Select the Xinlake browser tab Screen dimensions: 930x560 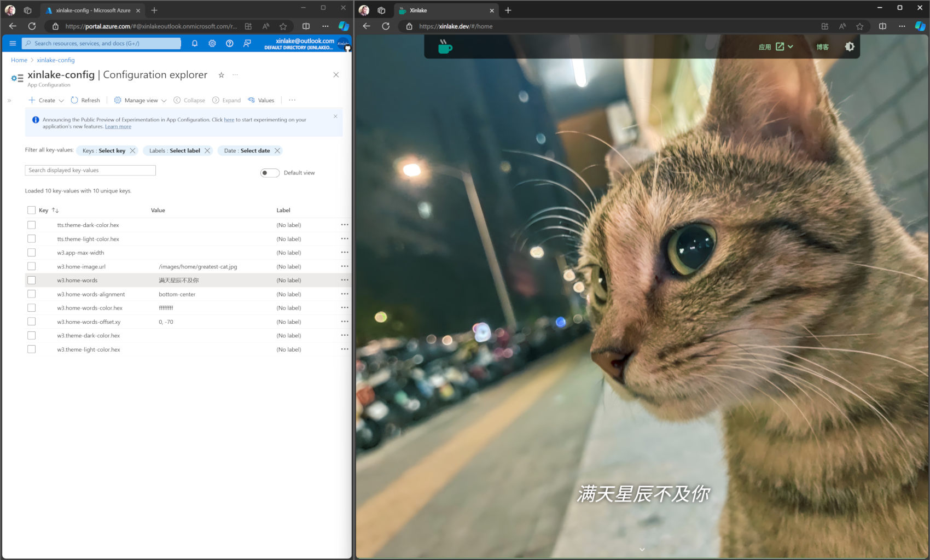(x=445, y=10)
